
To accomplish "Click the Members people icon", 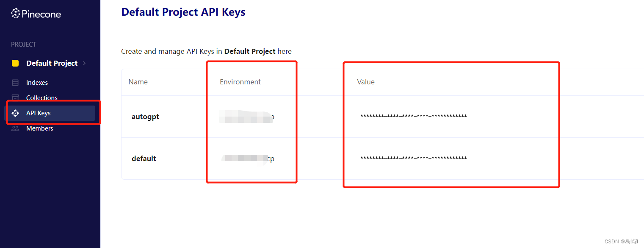I will pyautogui.click(x=15, y=128).
